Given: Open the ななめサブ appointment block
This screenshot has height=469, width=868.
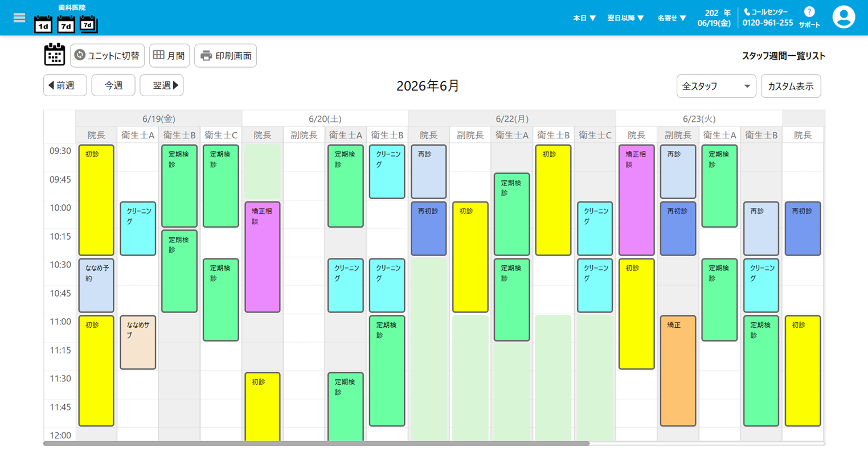Looking at the screenshot, I should click(x=138, y=342).
